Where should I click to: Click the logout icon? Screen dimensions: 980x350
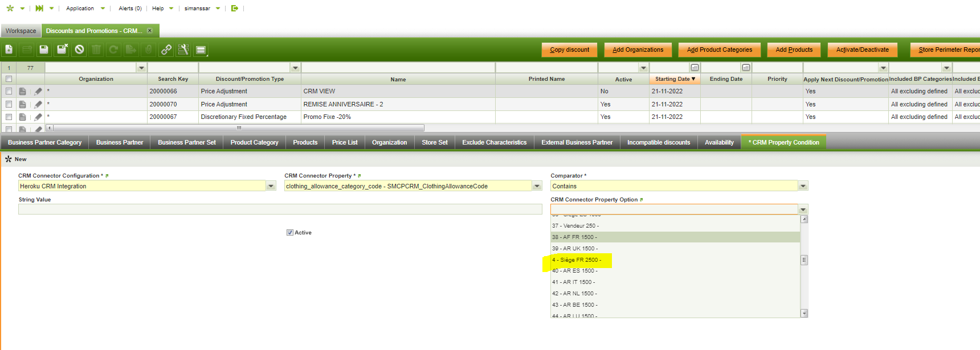click(234, 8)
